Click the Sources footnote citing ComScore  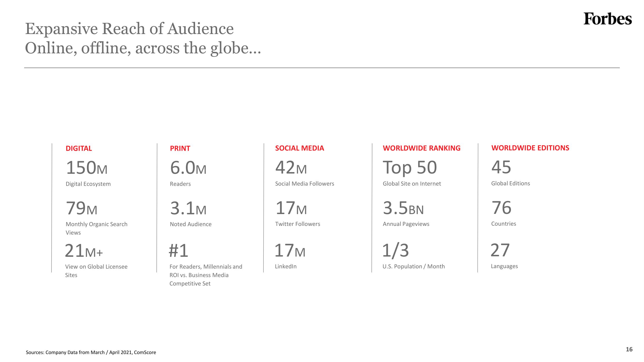point(91,352)
